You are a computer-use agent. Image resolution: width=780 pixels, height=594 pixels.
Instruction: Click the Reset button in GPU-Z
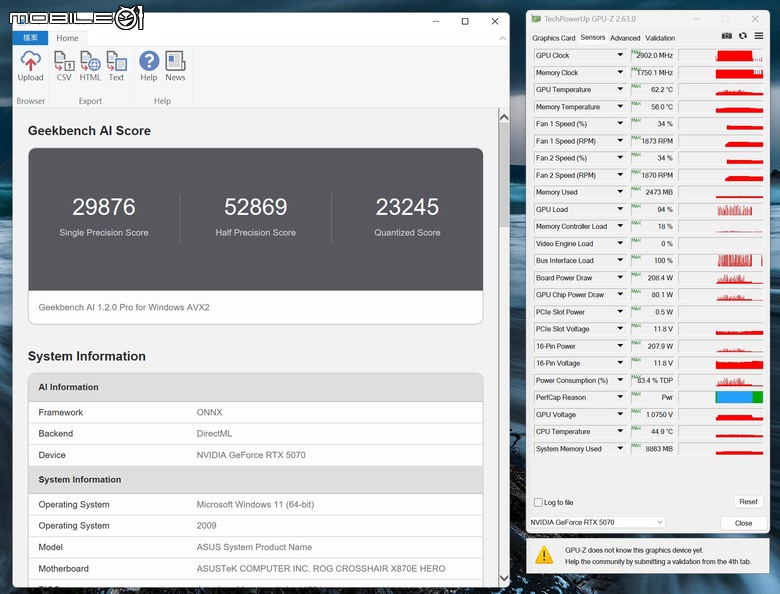pos(748,501)
